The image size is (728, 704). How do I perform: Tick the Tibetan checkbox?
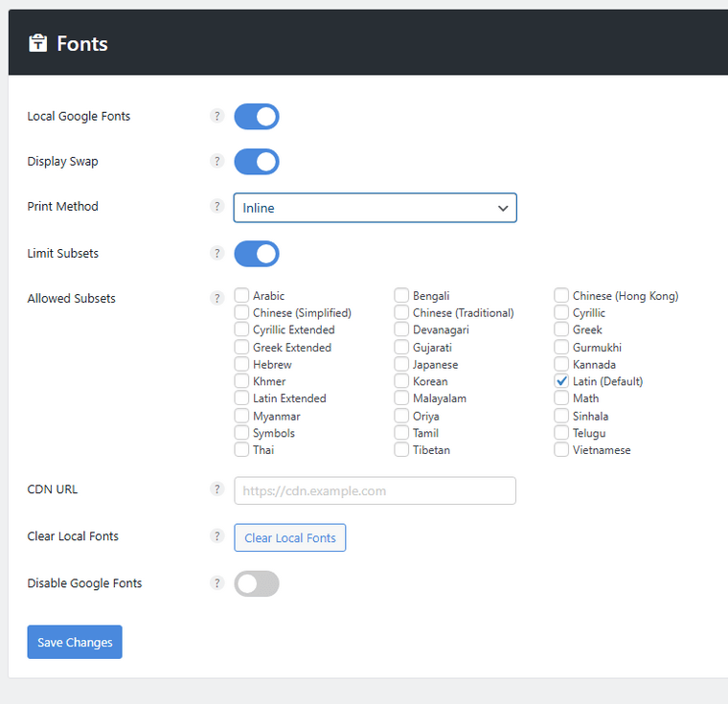coord(401,449)
